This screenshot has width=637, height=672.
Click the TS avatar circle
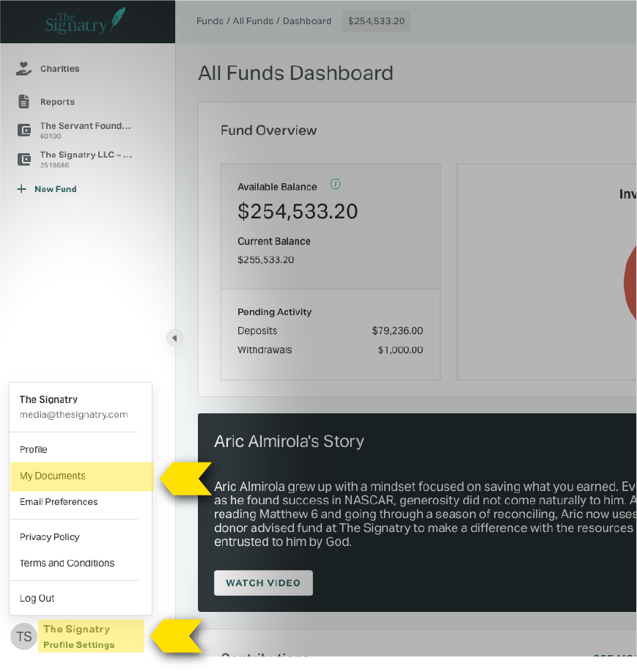23,636
